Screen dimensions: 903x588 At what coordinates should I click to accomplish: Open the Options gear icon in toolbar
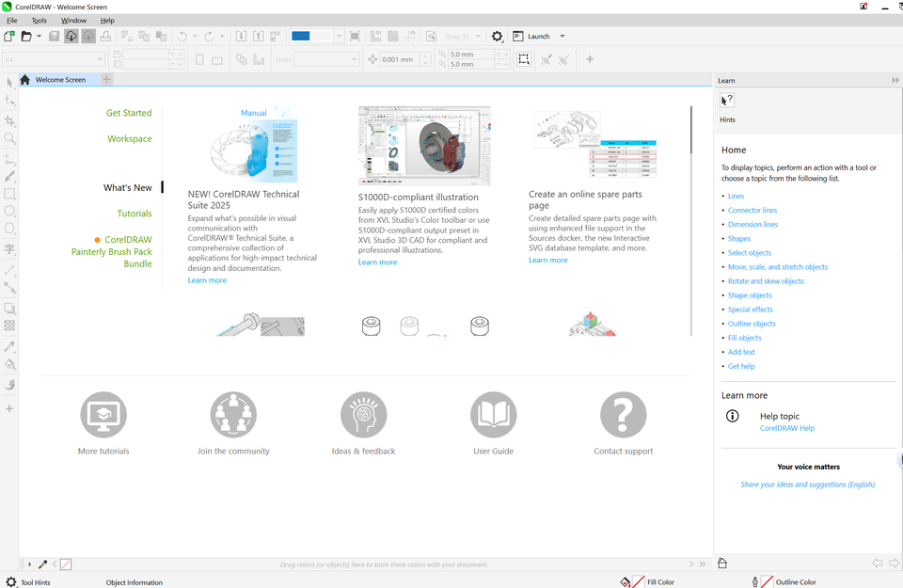(498, 36)
